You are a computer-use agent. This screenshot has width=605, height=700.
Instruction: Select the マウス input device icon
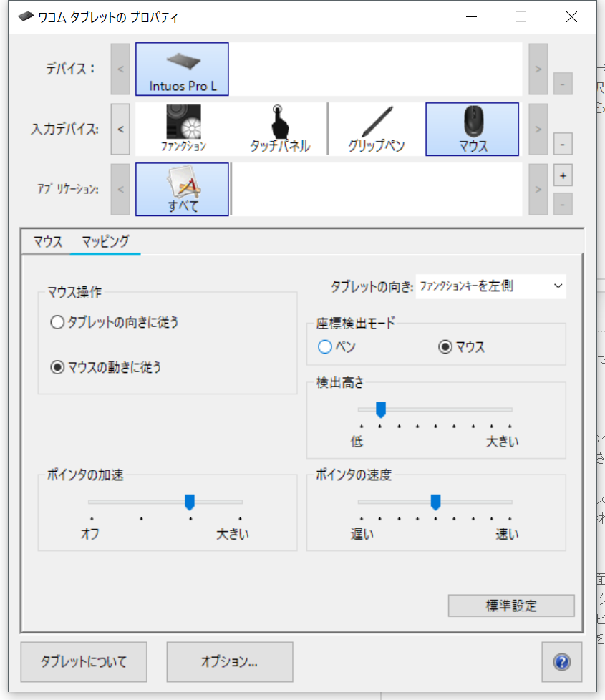(x=473, y=129)
